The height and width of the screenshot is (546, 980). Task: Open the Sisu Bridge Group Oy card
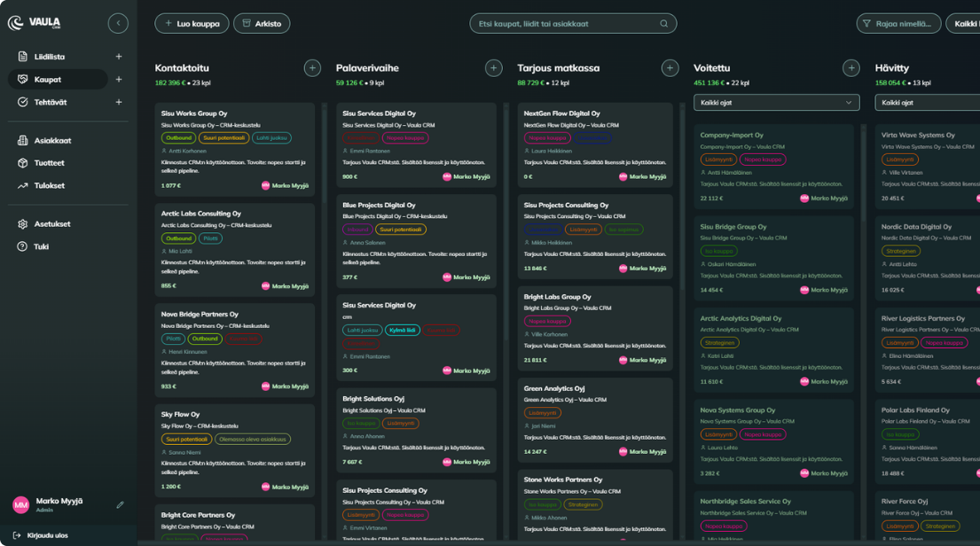(x=773, y=259)
